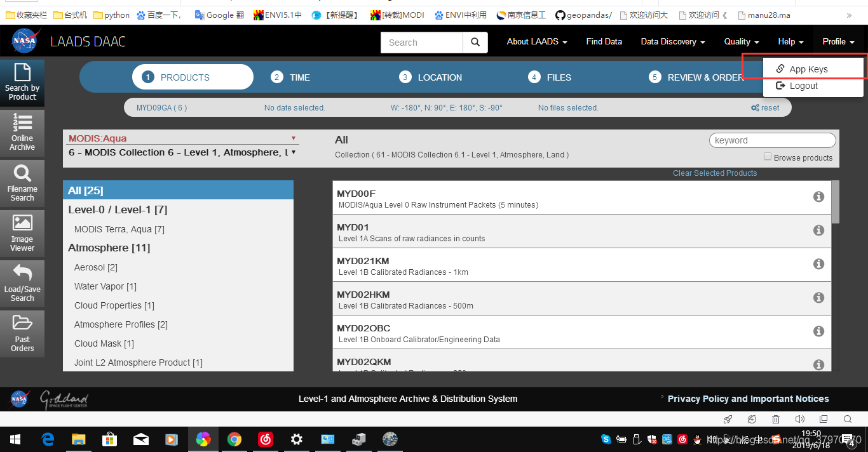Open the geopandas GitHub bookmark
Screen dimensions: 868x452
583,15
